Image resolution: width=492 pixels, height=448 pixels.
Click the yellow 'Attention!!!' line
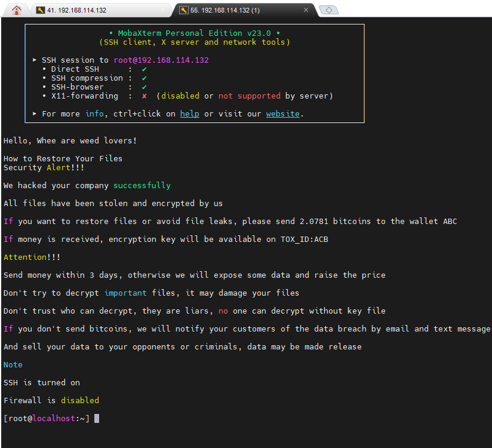click(32, 257)
